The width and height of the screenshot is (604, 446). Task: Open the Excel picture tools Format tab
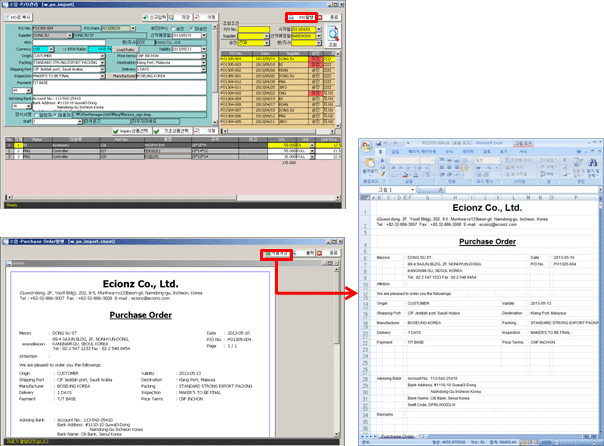coord(523,152)
